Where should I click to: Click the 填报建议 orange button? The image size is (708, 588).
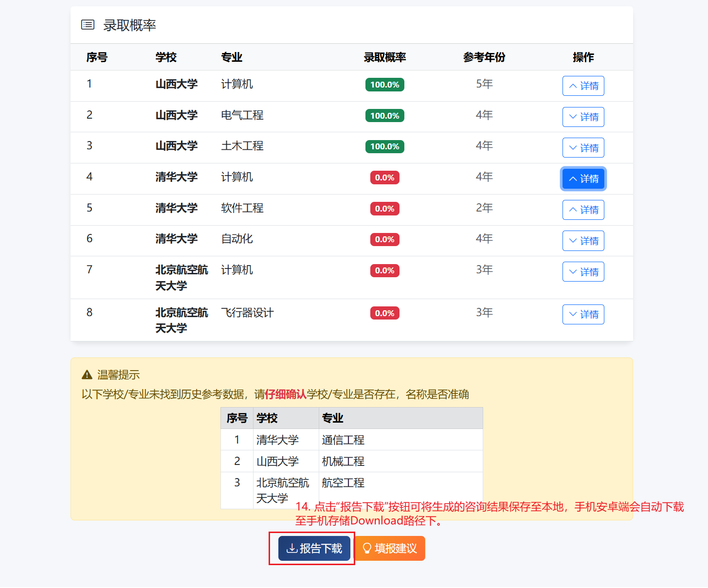pos(390,549)
